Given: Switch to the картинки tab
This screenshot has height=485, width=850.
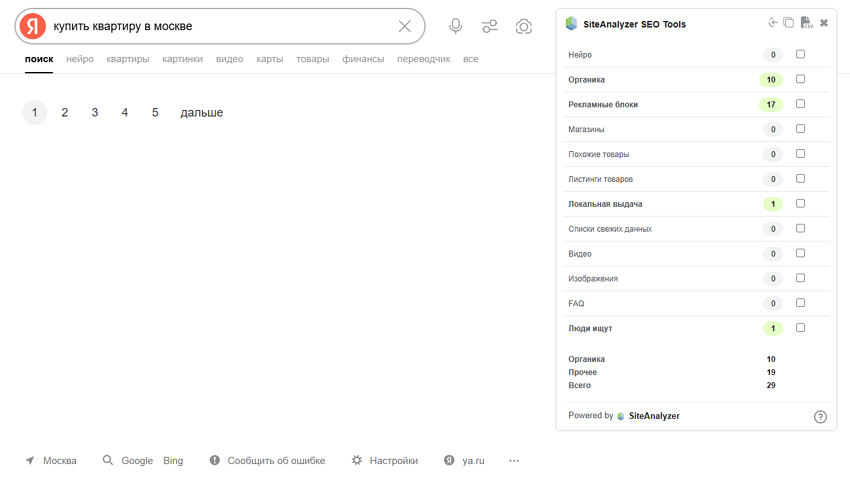Looking at the screenshot, I should pyautogui.click(x=182, y=59).
